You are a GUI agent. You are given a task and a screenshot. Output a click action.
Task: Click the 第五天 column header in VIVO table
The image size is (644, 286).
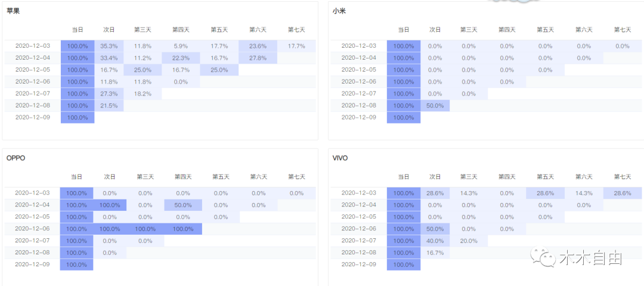pos(545,177)
